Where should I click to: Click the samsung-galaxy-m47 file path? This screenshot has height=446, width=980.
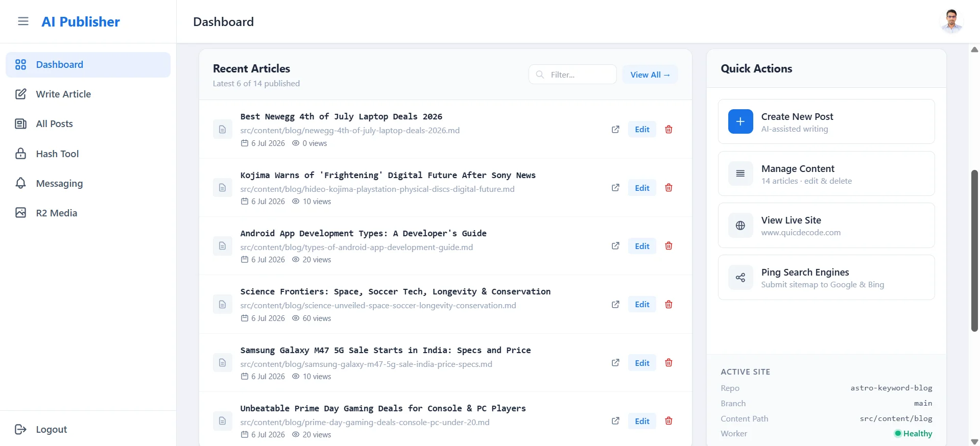coord(366,364)
